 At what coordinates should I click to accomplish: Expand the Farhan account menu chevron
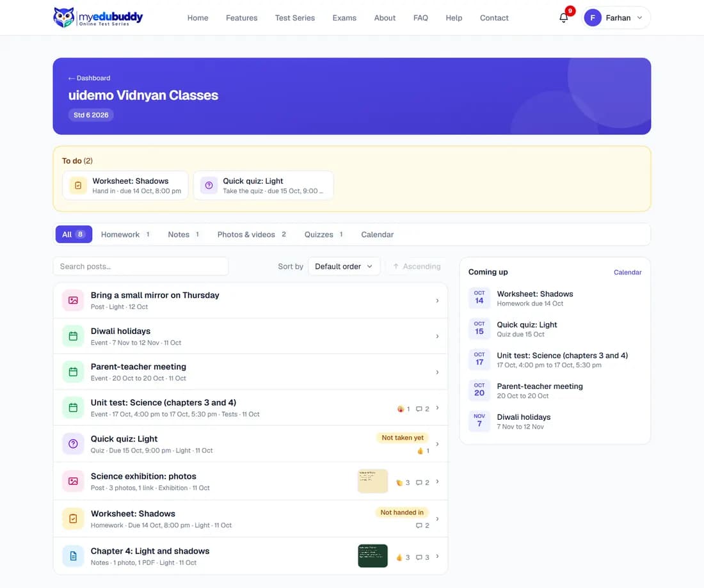click(x=640, y=18)
